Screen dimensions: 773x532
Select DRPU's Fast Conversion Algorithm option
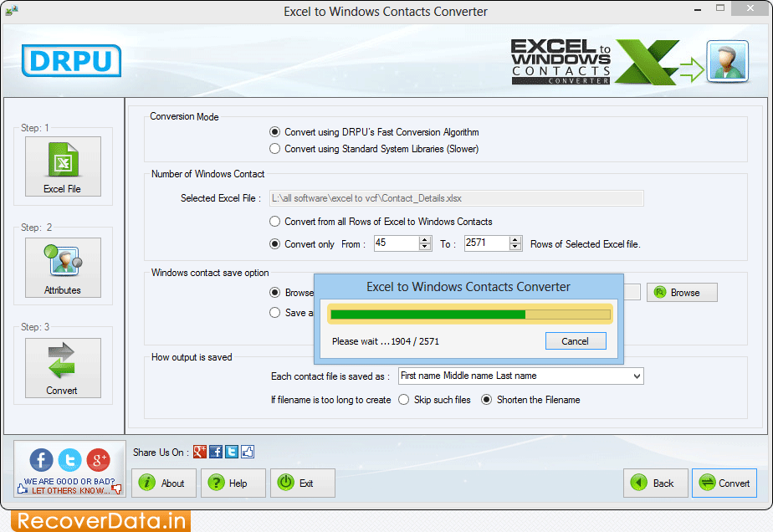(275, 132)
